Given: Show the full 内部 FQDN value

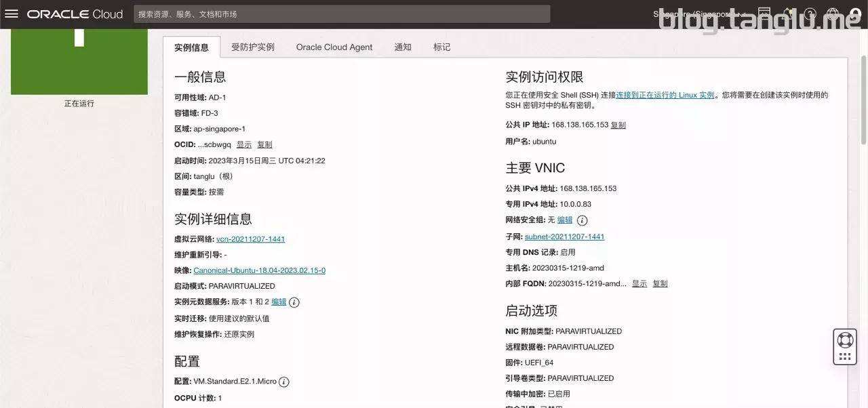Looking at the screenshot, I should pos(639,284).
